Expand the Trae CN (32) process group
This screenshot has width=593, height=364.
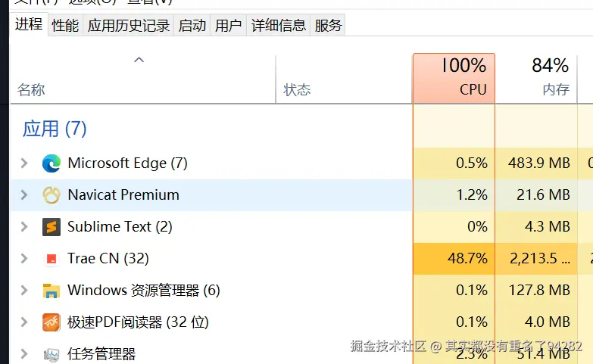pos(24,259)
